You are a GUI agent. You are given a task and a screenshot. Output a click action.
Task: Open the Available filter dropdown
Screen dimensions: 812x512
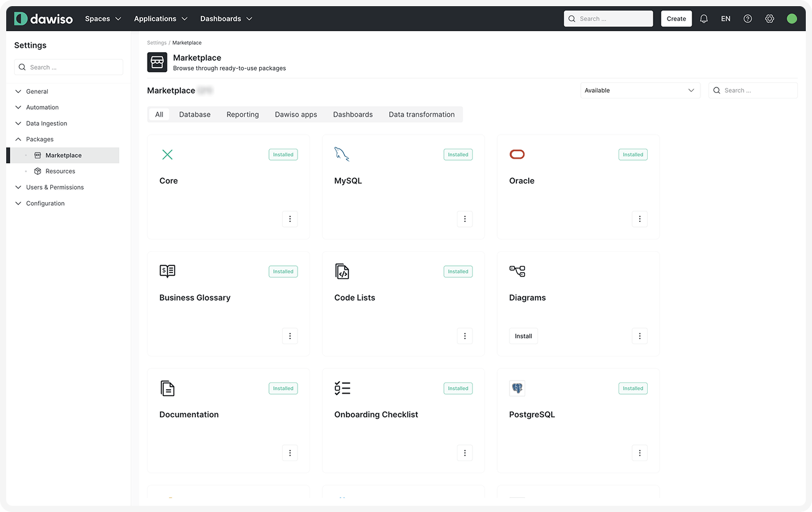tap(640, 90)
